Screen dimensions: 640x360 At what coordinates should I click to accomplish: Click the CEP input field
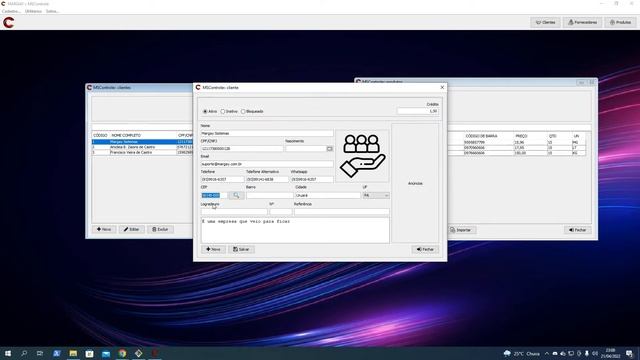[214, 196]
